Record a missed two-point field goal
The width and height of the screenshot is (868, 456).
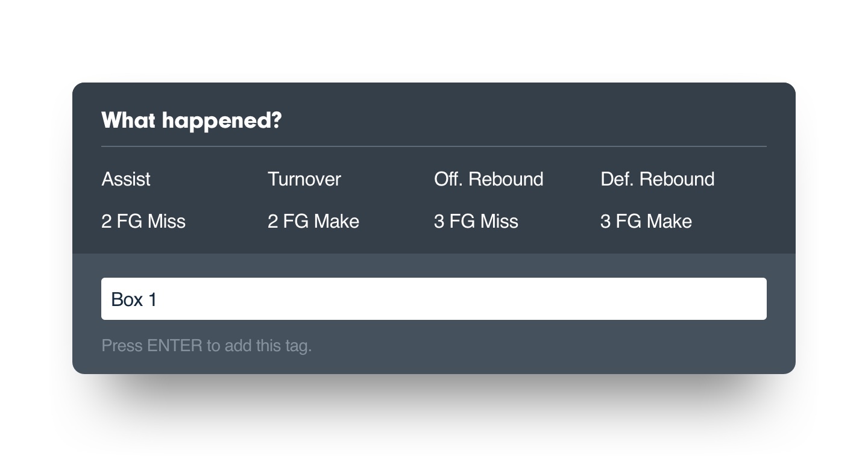point(143,221)
